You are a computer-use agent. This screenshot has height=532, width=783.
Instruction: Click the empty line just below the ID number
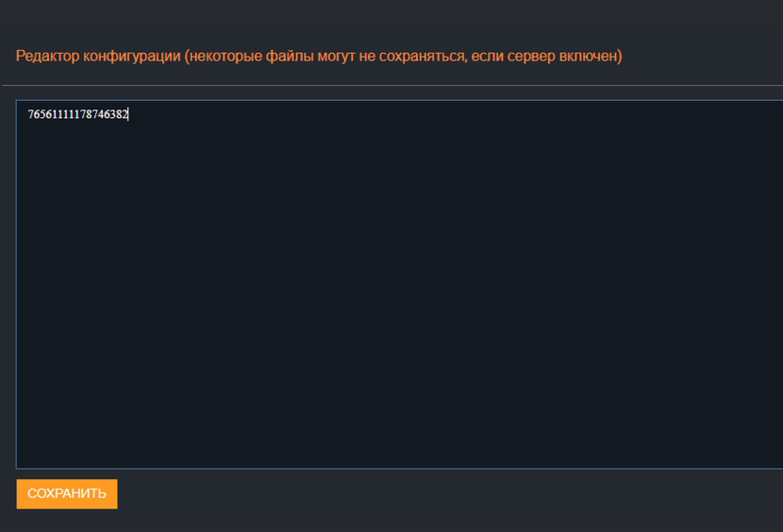78,131
